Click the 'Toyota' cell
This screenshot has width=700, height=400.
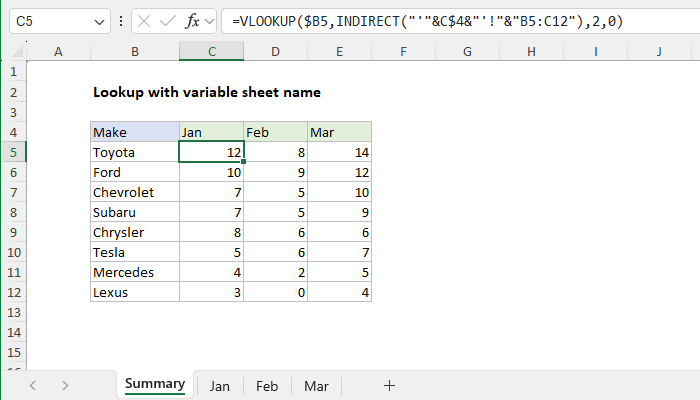coord(135,152)
